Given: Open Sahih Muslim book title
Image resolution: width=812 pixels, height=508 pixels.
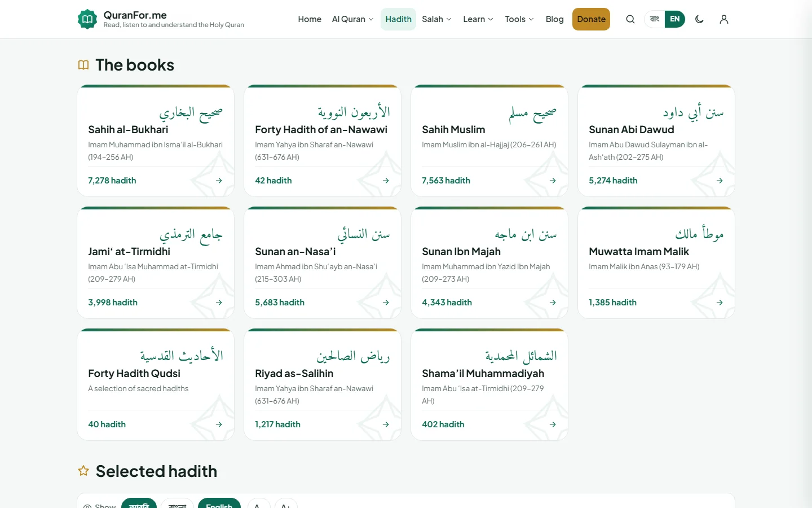Looking at the screenshot, I should pos(453,130).
